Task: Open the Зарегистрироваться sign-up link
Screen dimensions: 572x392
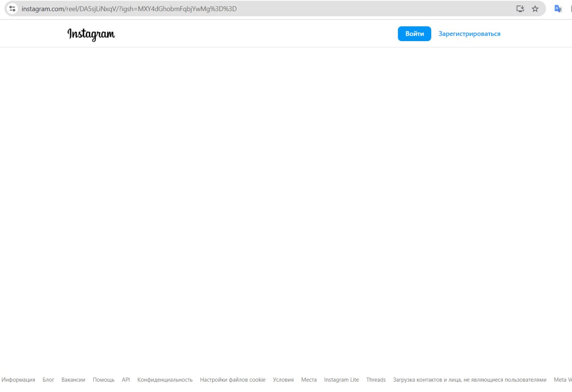Action: pyautogui.click(x=469, y=34)
